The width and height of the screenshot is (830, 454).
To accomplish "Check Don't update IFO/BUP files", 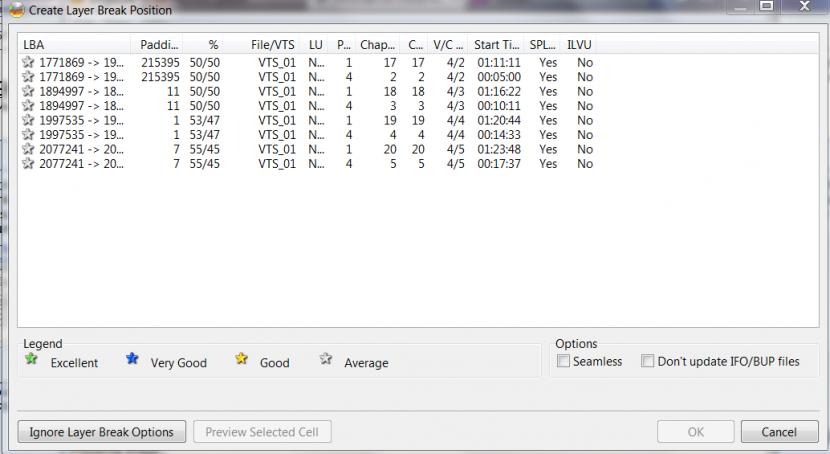I will (x=647, y=361).
